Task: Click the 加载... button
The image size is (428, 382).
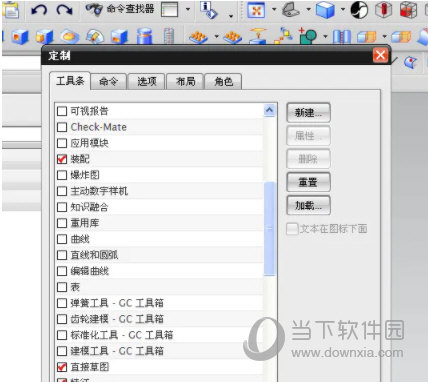Action: (308, 206)
